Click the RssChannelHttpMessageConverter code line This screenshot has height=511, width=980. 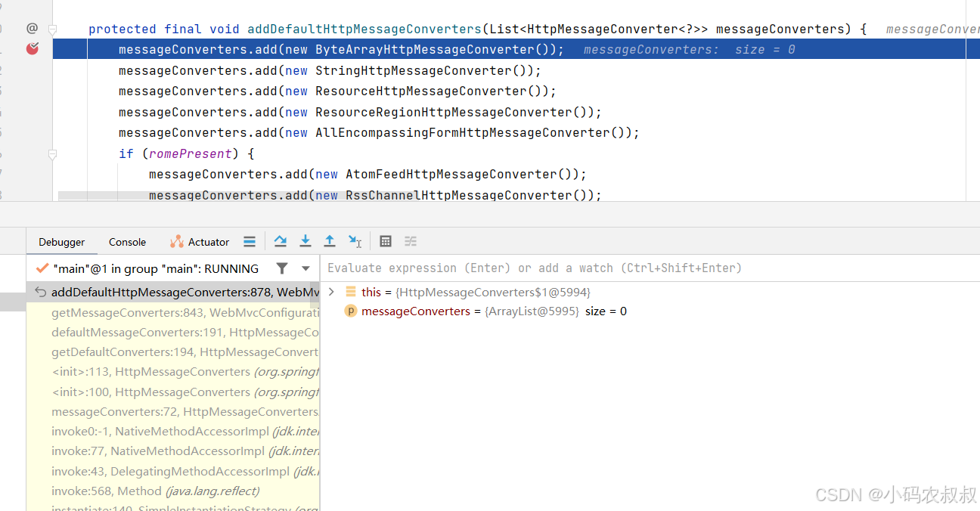[375, 195]
